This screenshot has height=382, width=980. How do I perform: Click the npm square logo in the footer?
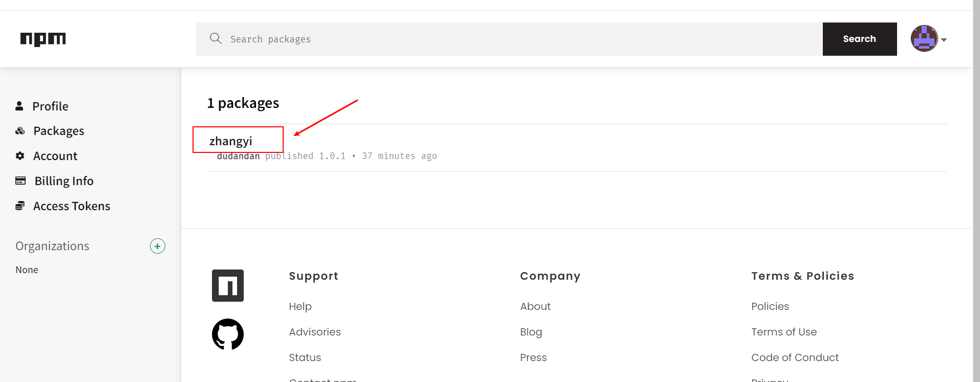228,285
